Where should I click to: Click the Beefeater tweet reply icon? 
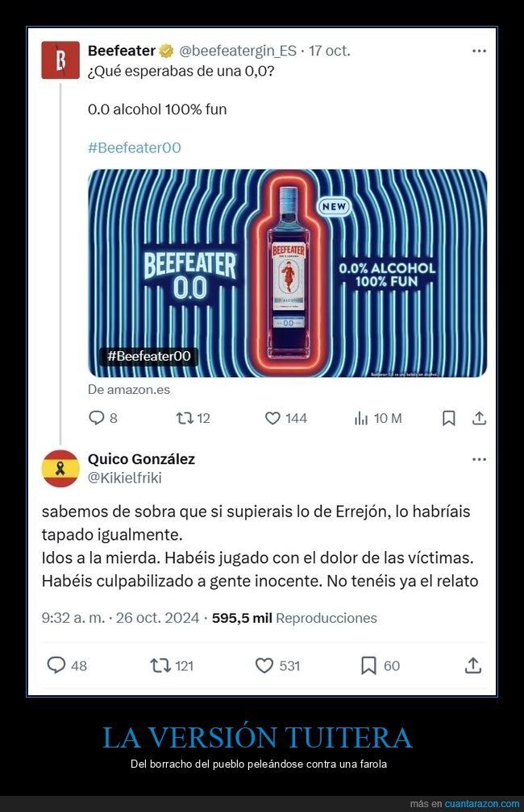click(x=97, y=418)
